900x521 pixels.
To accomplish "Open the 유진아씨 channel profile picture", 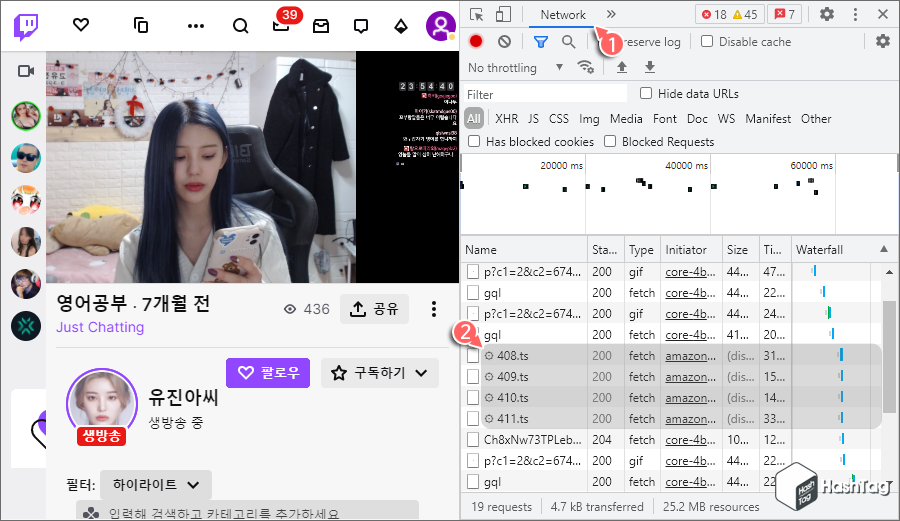I will [x=102, y=404].
